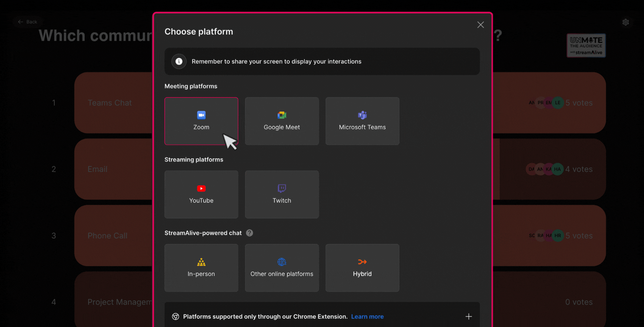Viewport: 644px width, 327px height.
Task: Choose the In-person chat option
Action: pyautogui.click(x=201, y=268)
